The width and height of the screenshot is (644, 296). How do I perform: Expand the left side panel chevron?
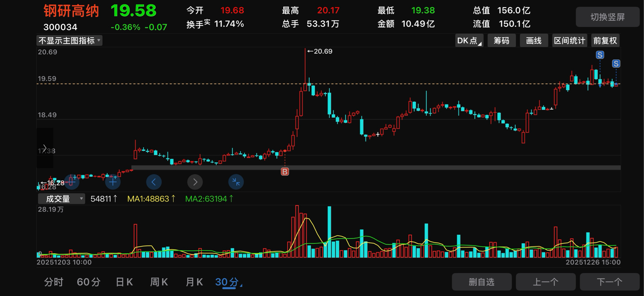45,148
